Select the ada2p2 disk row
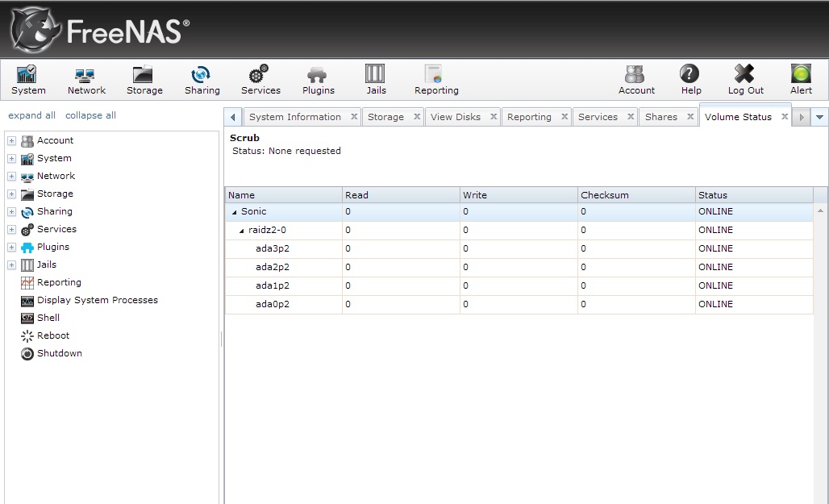 [519, 268]
